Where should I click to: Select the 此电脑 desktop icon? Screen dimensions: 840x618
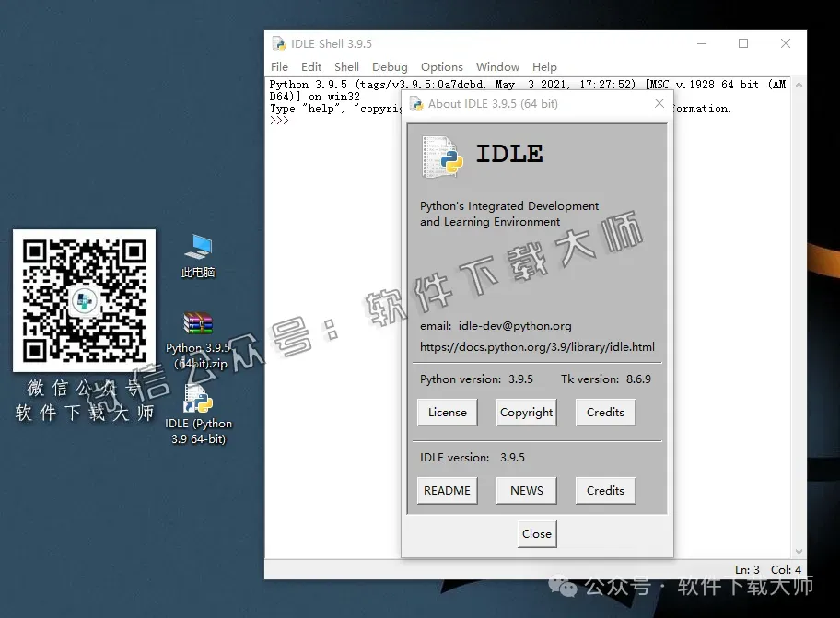[198, 257]
